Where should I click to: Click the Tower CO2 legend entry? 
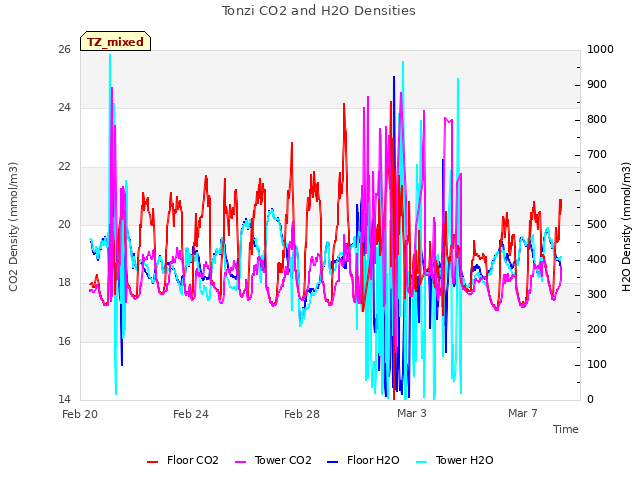click(x=273, y=460)
